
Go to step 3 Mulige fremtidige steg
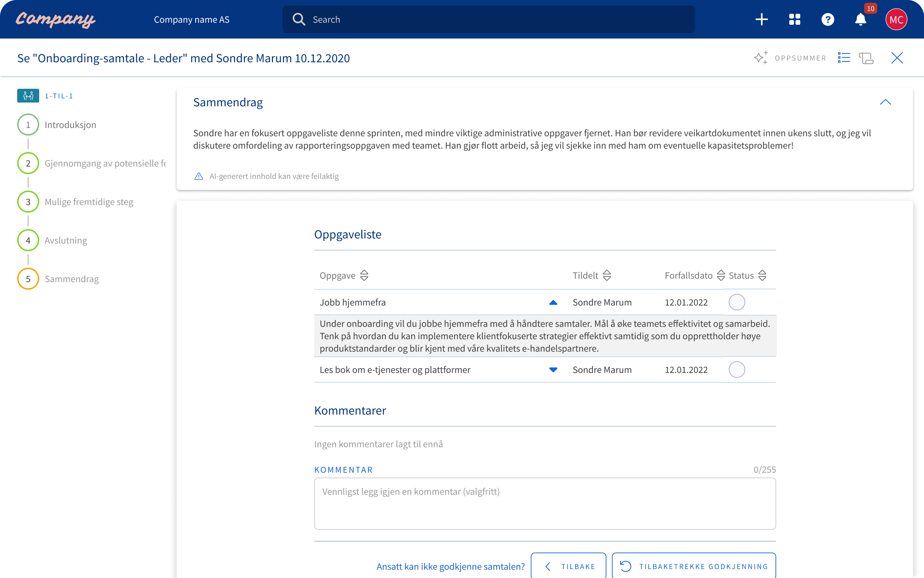click(x=28, y=202)
